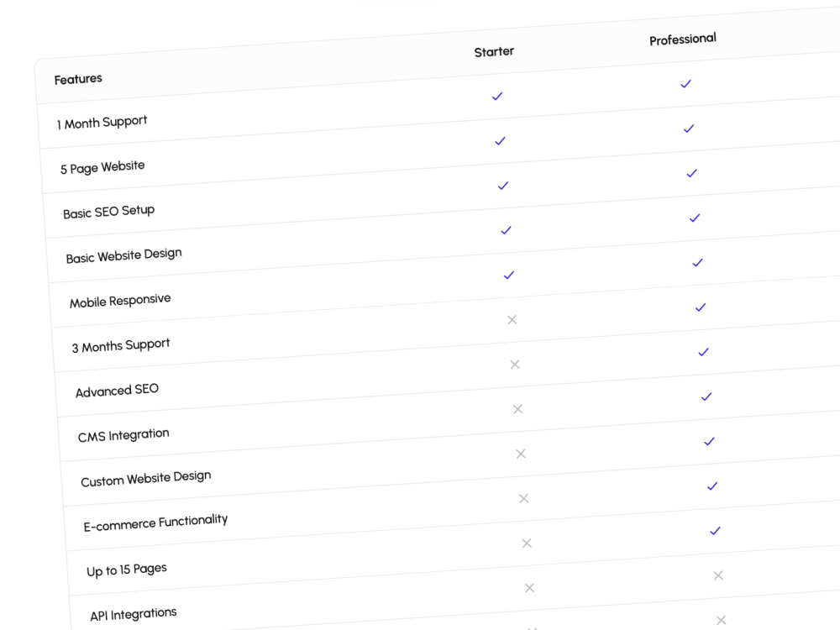Screen dimensions: 840x630
Task: Toggle the Professional checkmark for 3 Months Support
Action: (700, 307)
